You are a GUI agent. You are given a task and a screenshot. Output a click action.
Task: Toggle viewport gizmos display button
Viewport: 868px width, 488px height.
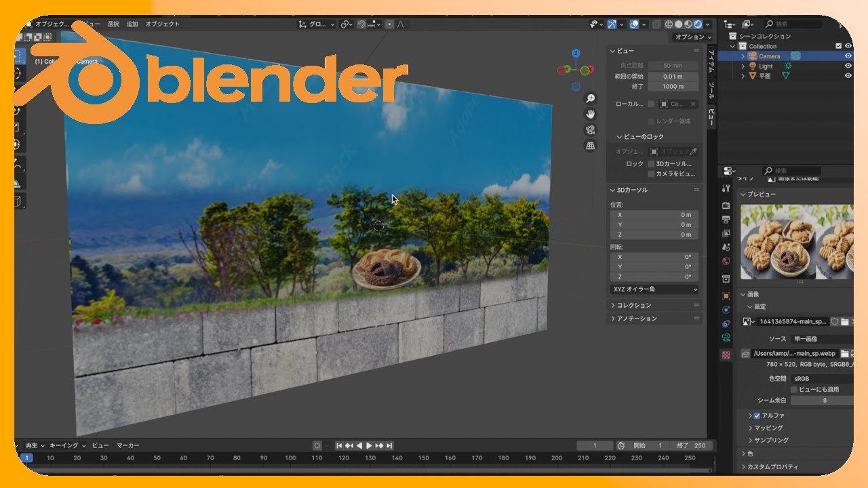click(x=612, y=24)
